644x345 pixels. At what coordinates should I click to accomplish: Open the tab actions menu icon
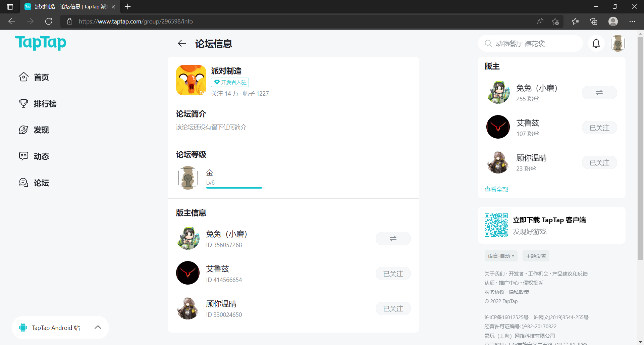[10, 7]
